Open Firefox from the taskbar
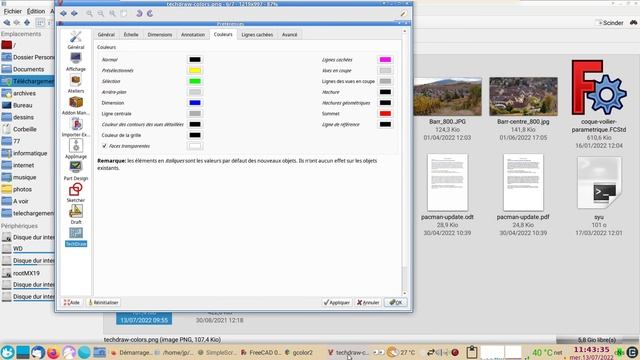The width and height of the screenshot is (640, 360). click(53, 352)
